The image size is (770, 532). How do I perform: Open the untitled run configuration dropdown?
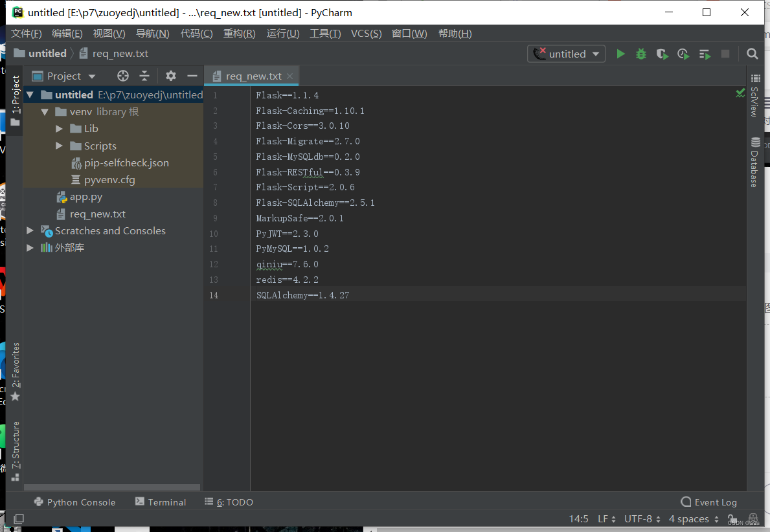pos(566,54)
